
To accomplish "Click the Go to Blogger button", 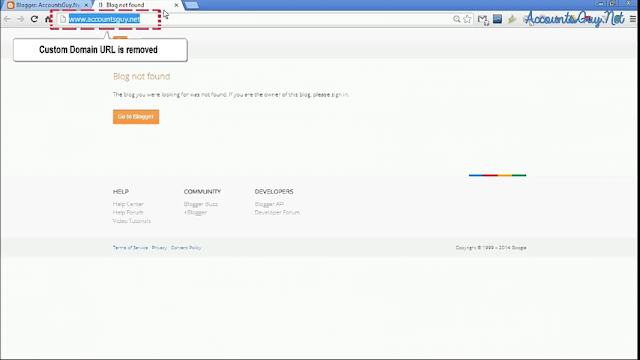I will coord(136,117).
